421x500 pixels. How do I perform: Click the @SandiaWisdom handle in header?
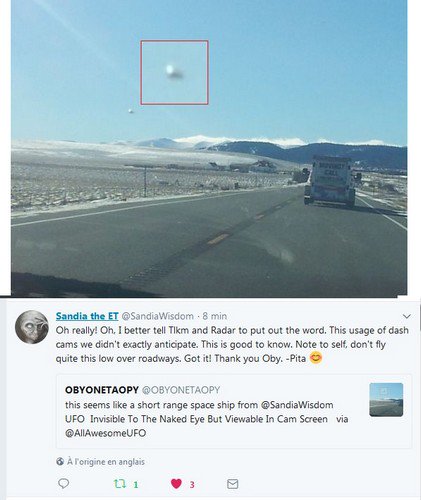(157, 316)
